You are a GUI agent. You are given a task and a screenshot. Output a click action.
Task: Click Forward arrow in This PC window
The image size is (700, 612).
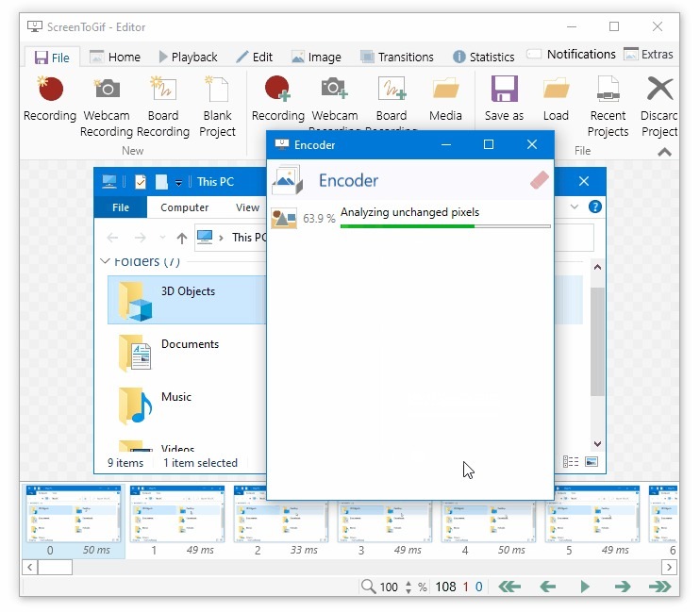(x=141, y=238)
